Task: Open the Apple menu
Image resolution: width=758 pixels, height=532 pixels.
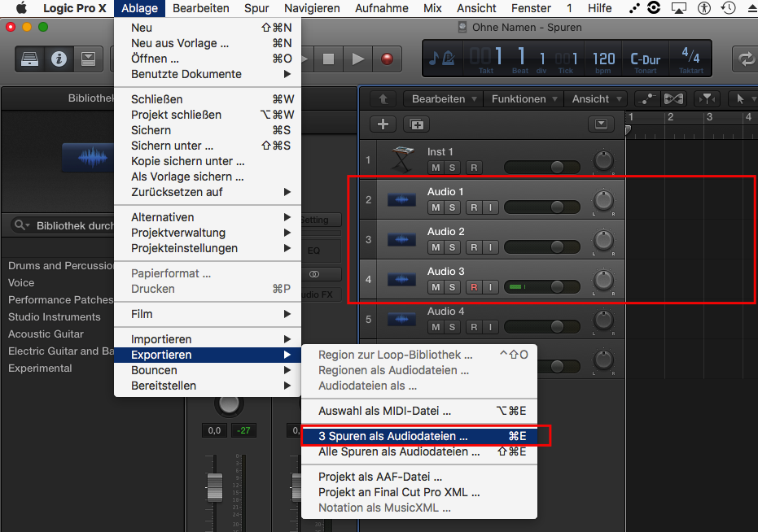Action: [x=21, y=8]
